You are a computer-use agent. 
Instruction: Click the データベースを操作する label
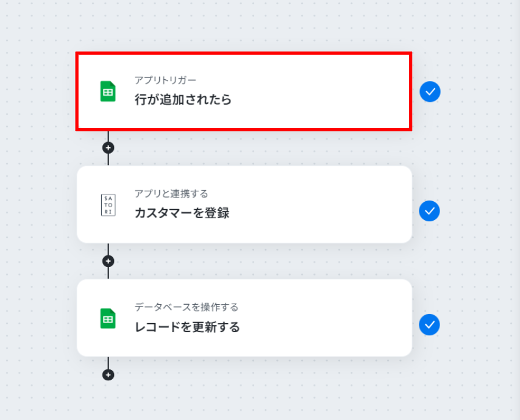tap(186, 307)
